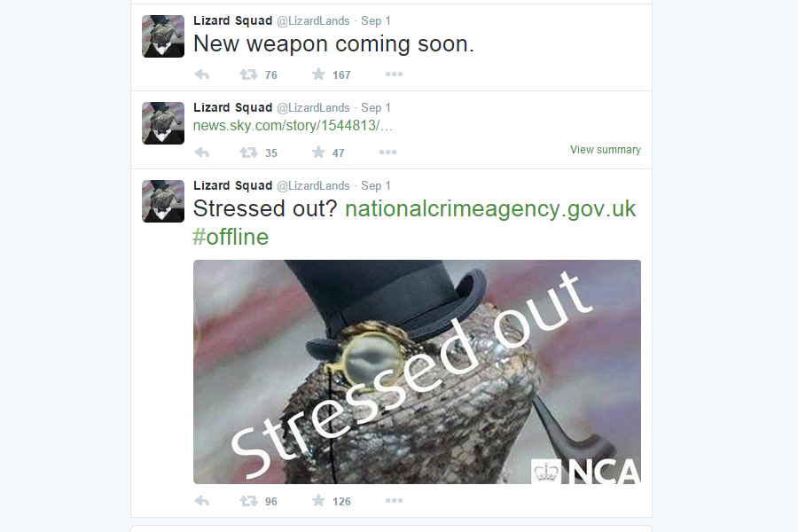Open the news.sky.com/story link
This screenshot has height=532, width=798.
(293, 125)
